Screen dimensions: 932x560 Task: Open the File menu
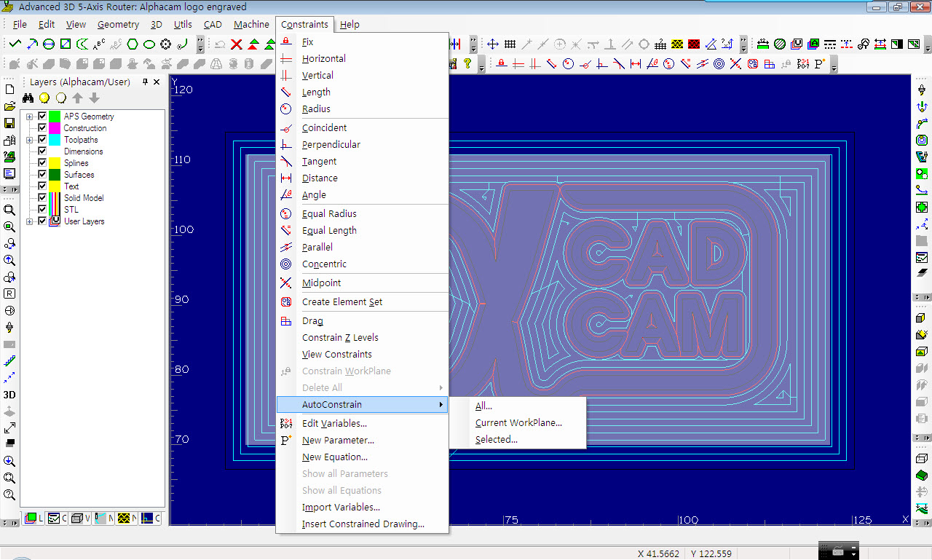[20, 24]
